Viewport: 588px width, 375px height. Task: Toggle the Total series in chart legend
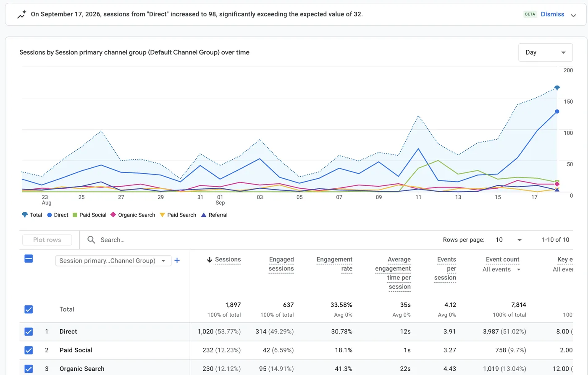[x=32, y=215]
